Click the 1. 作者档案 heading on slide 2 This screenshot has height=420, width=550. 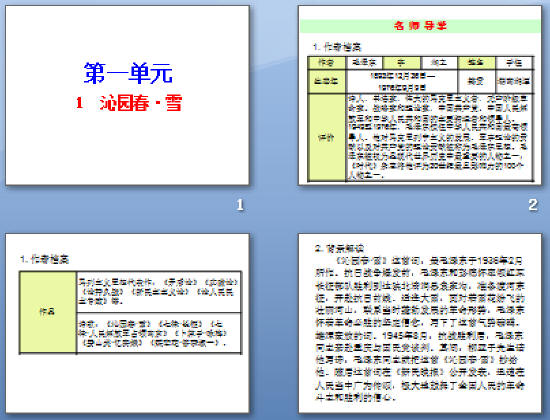(337, 47)
